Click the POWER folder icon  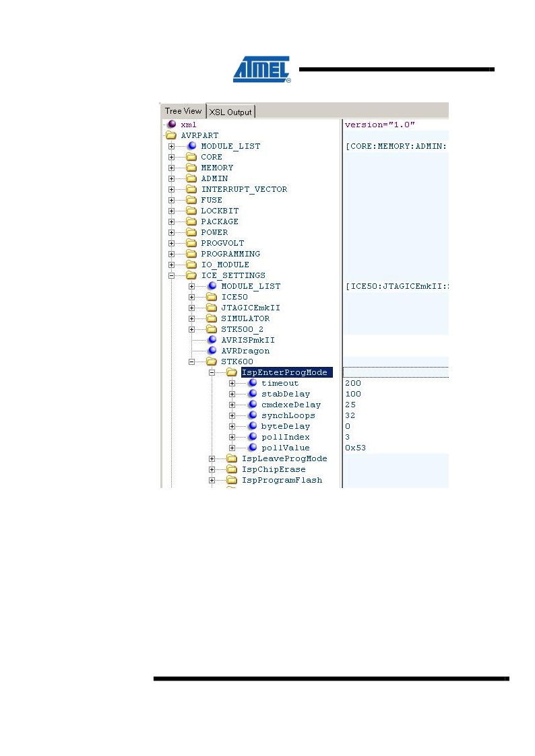(191, 232)
